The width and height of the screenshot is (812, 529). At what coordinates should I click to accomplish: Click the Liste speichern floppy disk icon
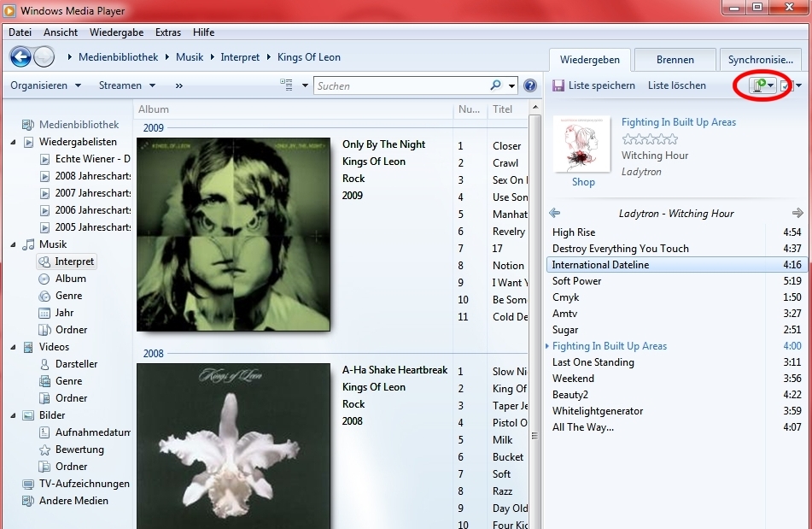[558, 85]
